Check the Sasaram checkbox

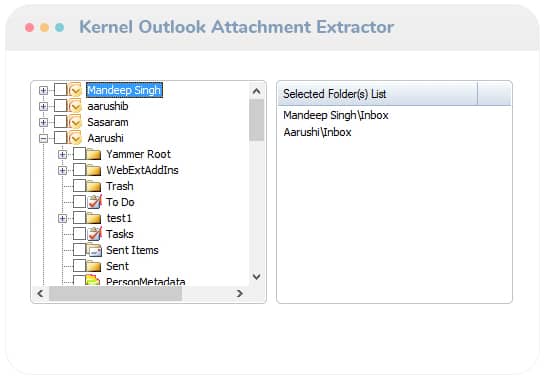click(x=60, y=122)
